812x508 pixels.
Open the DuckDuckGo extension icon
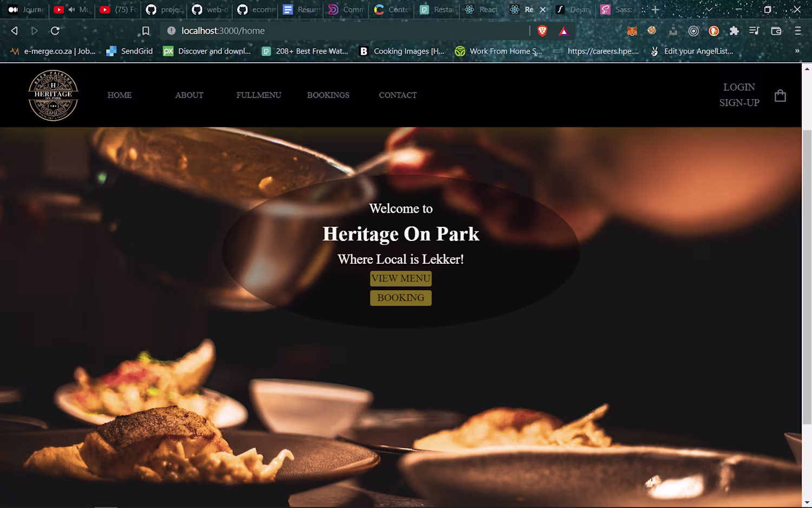point(714,31)
